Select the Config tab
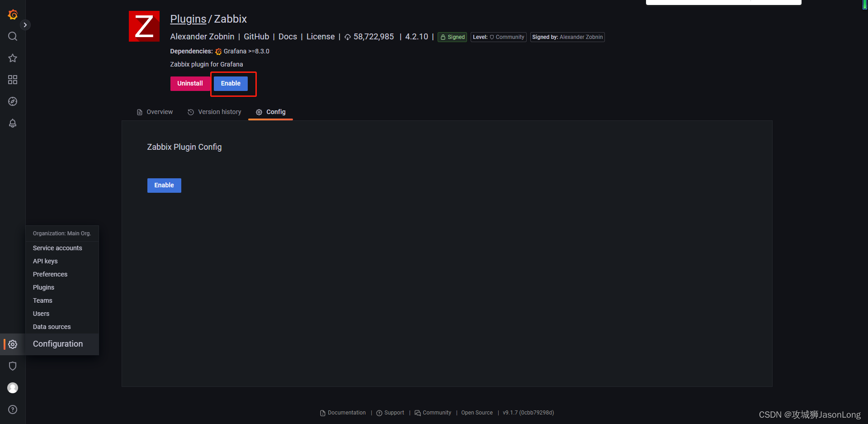The height and width of the screenshot is (424, 868). 270,112
